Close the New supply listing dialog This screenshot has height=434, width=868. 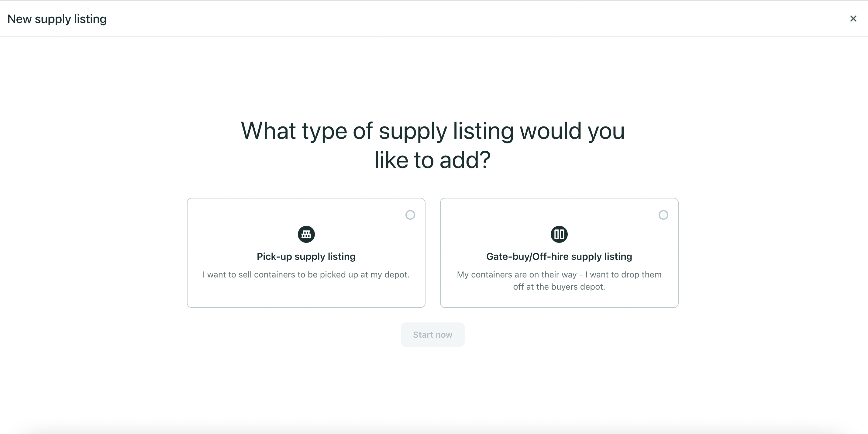853,19
